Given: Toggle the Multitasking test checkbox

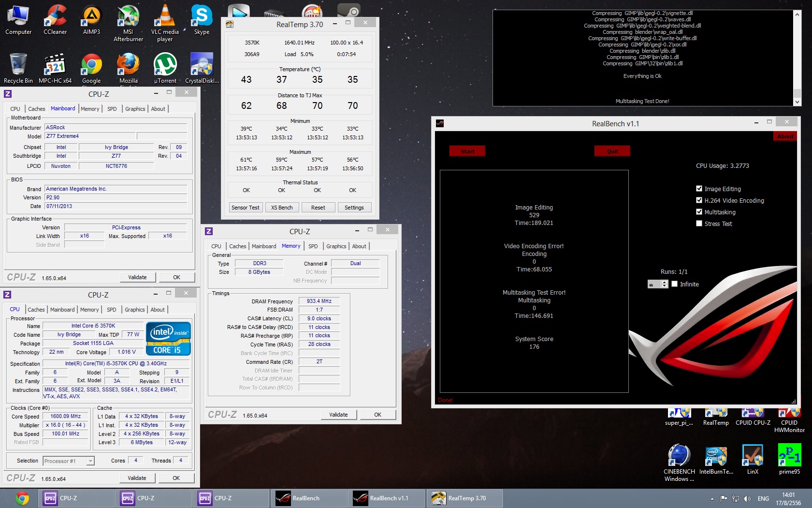Looking at the screenshot, I should [x=699, y=212].
